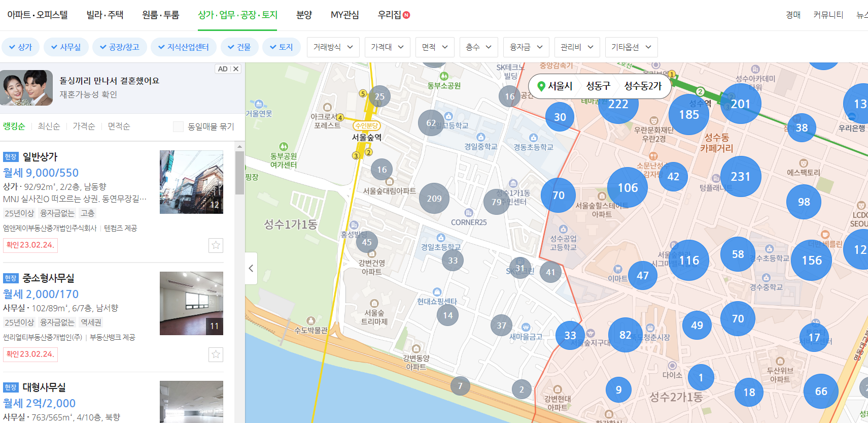Viewport: 868px width, 423px height.
Task: Open the 가격대 dropdown
Action: [x=388, y=47]
